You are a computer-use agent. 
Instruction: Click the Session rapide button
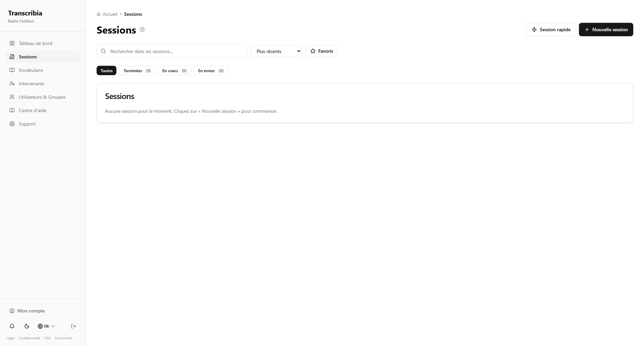(551, 30)
